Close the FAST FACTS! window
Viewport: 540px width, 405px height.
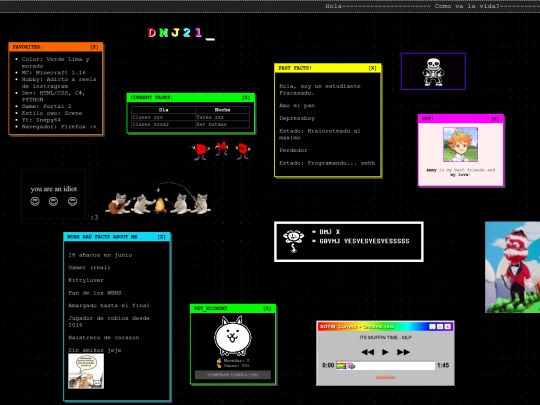point(373,68)
